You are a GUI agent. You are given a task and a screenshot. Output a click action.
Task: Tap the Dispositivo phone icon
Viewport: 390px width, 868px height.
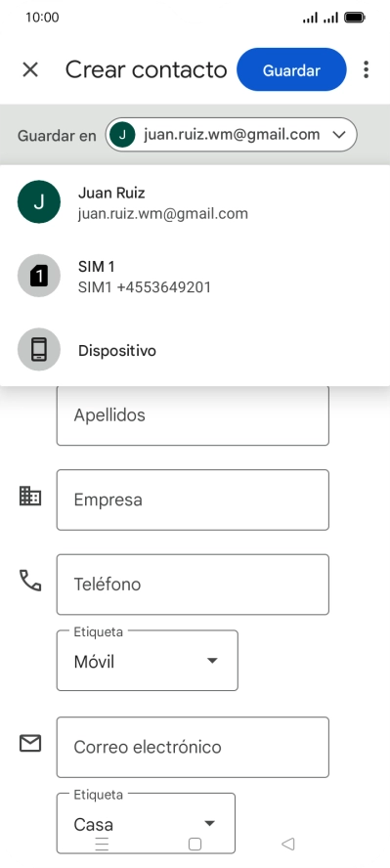tap(39, 349)
